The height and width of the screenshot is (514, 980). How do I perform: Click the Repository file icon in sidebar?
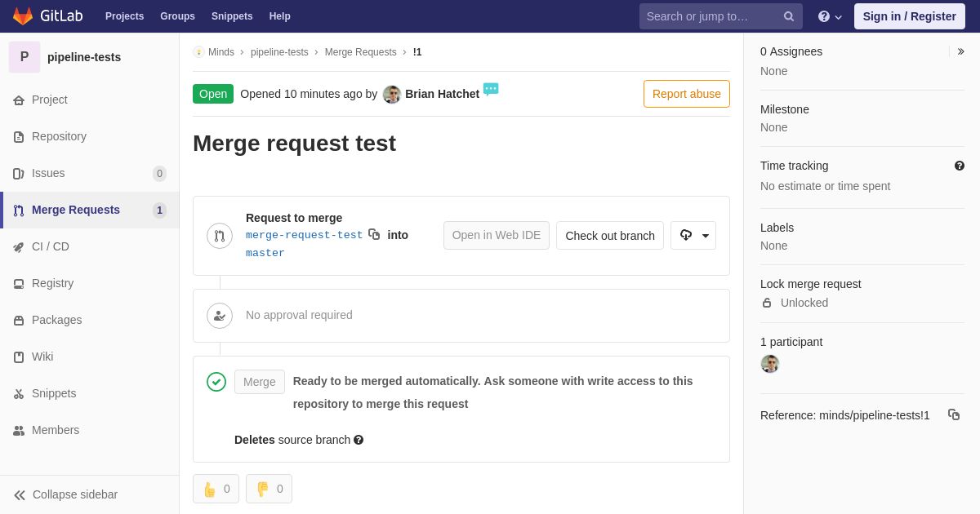pos(19,137)
